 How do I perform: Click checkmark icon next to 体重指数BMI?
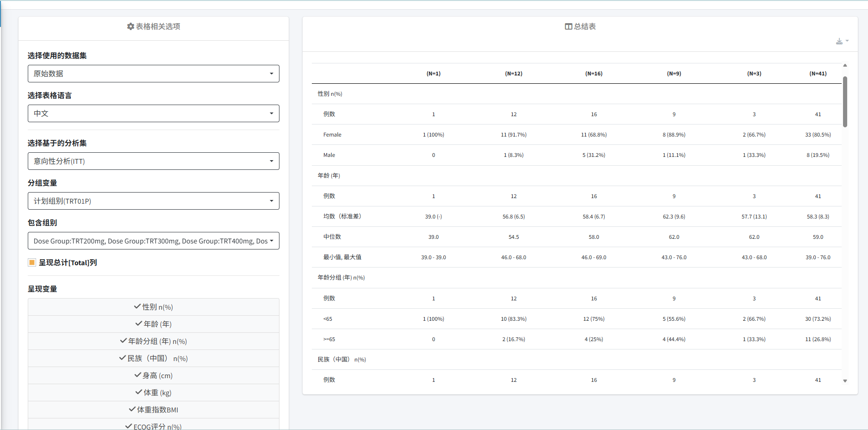(x=132, y=409)
